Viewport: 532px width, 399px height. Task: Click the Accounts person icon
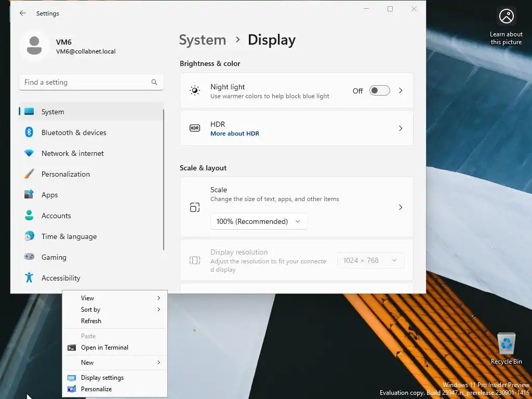(x=29, y=215)
